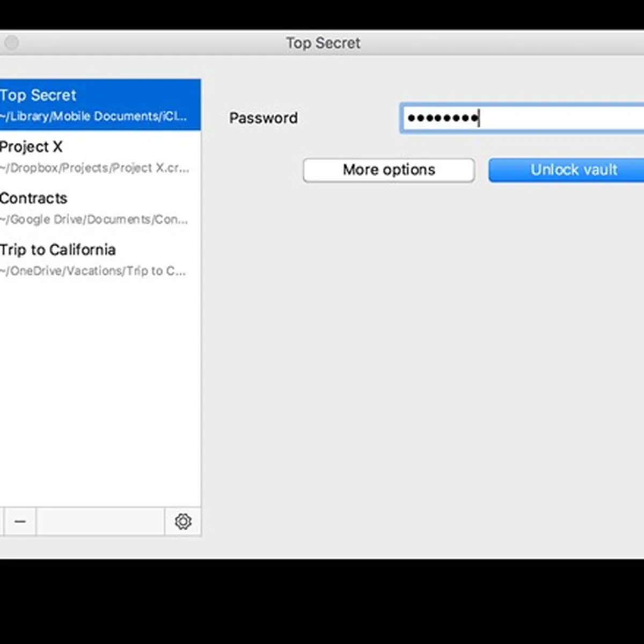This screenshot has height=644, width=644.
Task: Click the Password field label
Action: click(264, 118)
